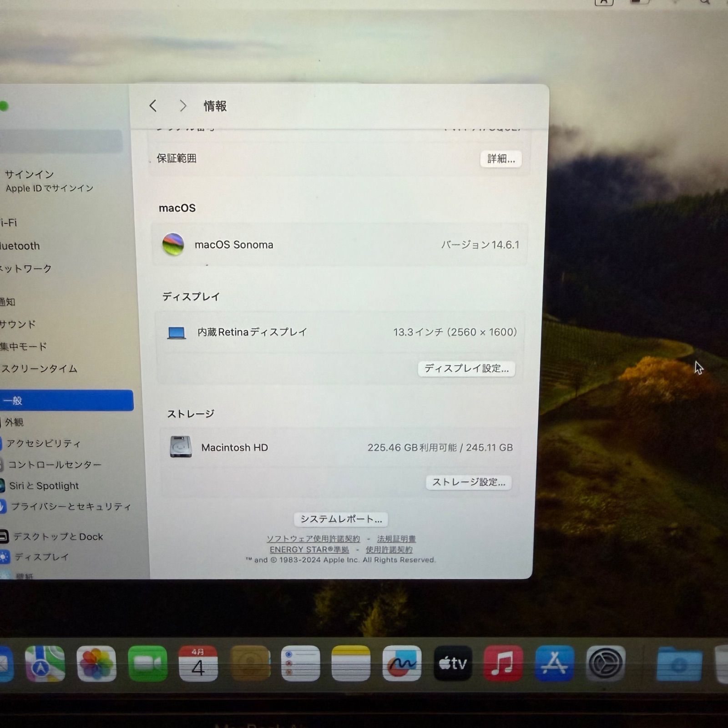This screenshot has width=728, height=728.
Task: Select サウンド in the sidebar
Action: coord(18,324)
